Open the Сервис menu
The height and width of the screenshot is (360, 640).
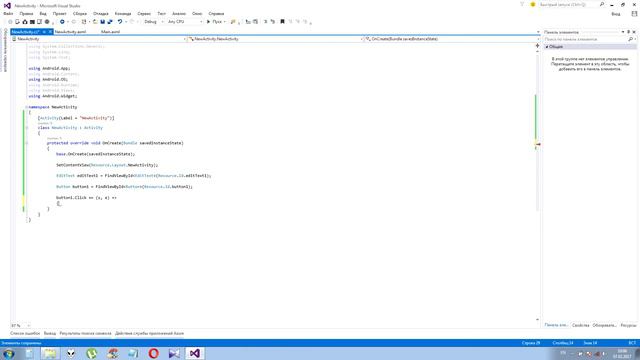(144, 13)
